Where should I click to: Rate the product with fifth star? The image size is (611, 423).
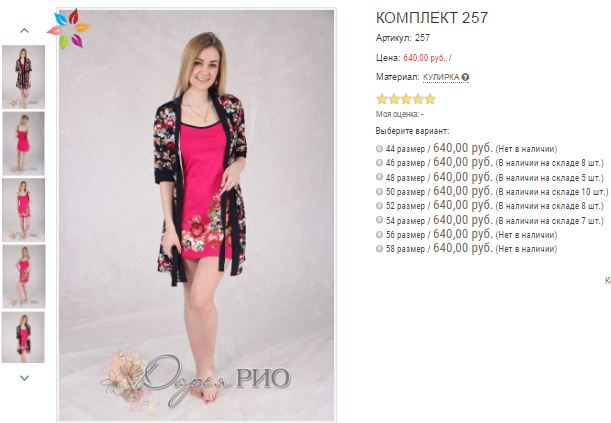(430, 99)
